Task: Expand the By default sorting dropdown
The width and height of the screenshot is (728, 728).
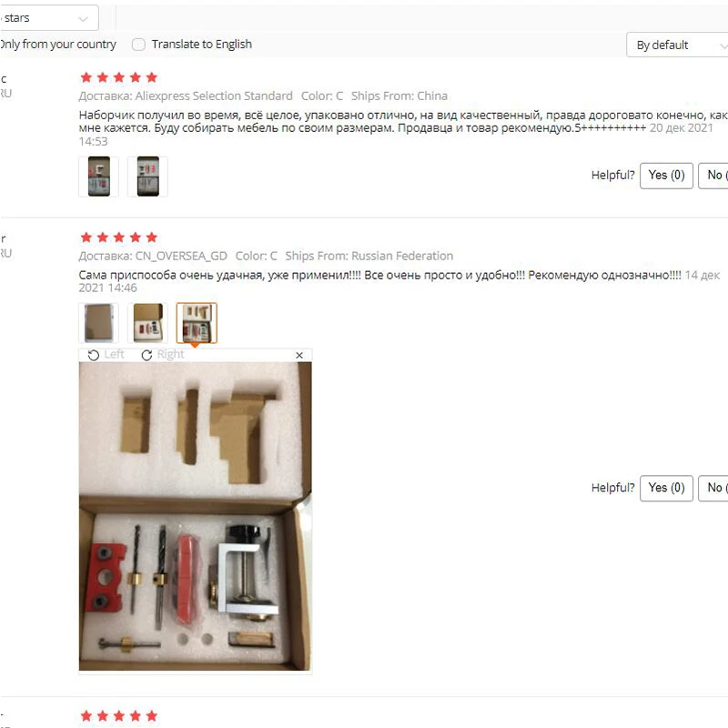Action: [677, 45]
